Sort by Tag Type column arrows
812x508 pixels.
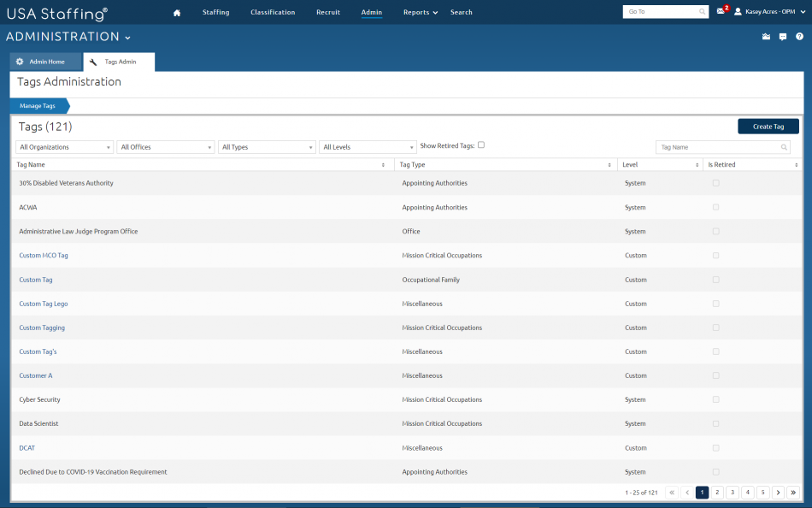pyautogui.click(x=609, y=165)
